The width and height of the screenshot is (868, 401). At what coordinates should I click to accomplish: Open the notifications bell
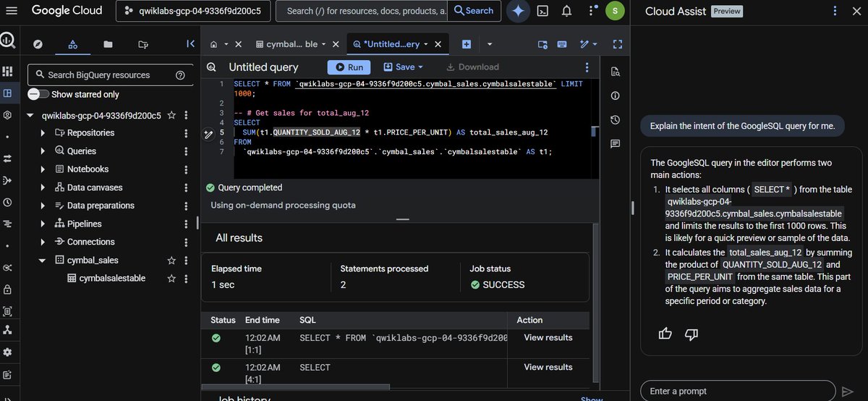(566, 11)
